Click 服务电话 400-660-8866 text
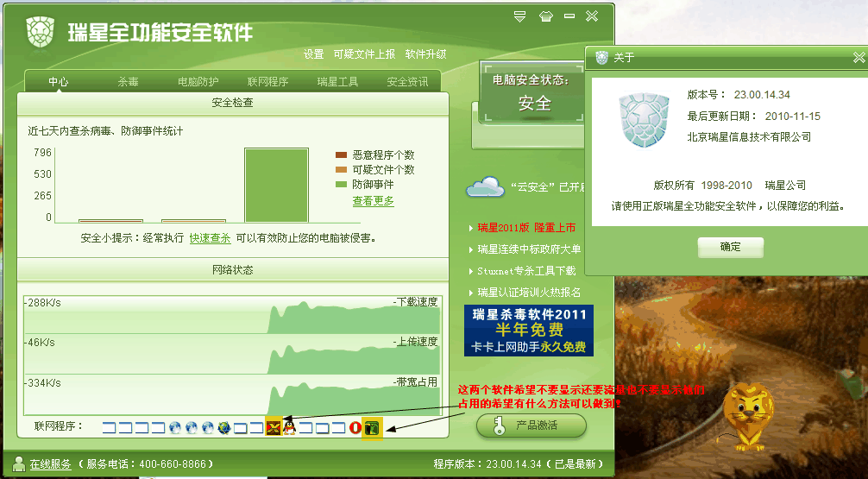The image size is (868, 479). (x=146, y=464)
